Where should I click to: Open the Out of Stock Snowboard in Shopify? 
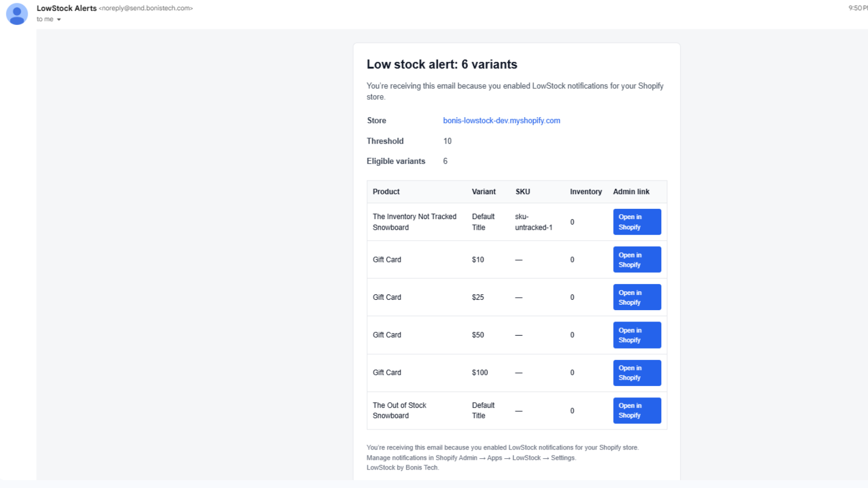[x=636, y=410]
